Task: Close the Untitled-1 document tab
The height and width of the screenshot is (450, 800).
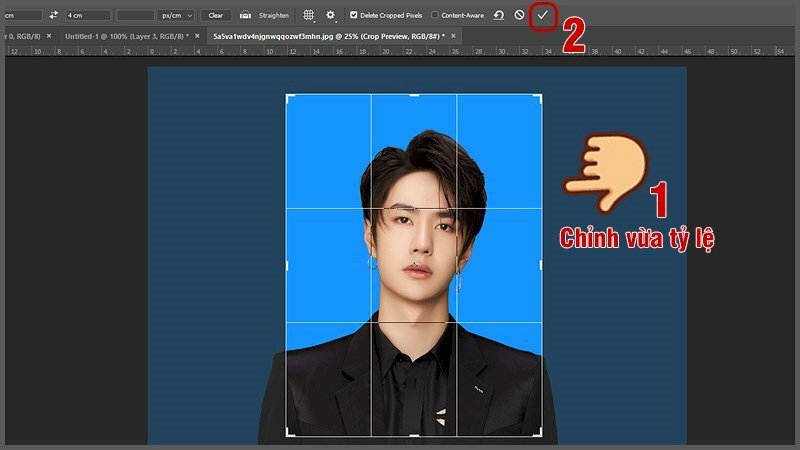Action: point(197,35)
